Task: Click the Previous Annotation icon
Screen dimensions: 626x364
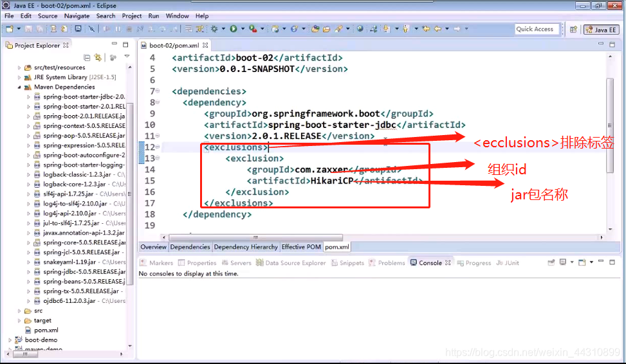Action: [x=406, y=29]
